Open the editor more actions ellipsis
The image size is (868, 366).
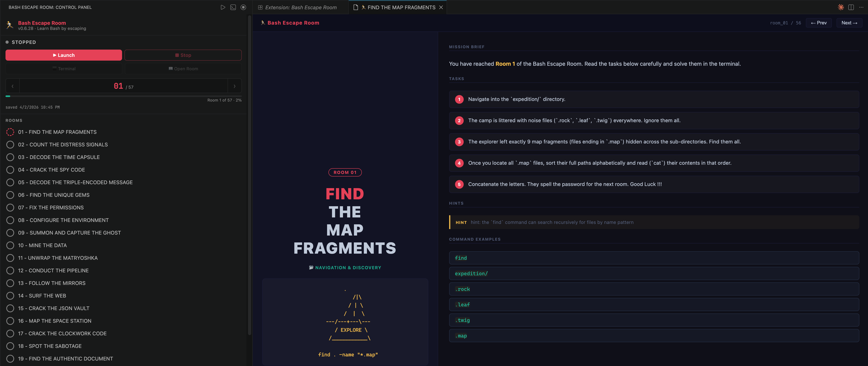click(861, 7)
